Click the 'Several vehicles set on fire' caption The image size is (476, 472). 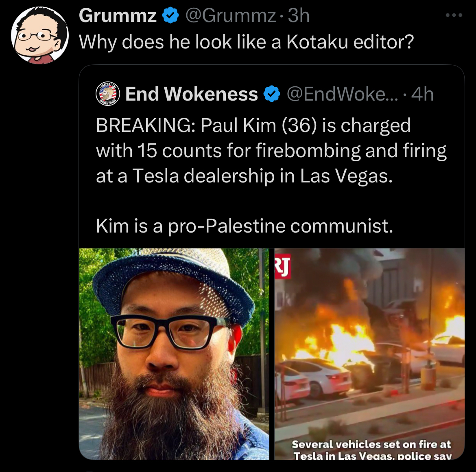(x=371, y=450)
